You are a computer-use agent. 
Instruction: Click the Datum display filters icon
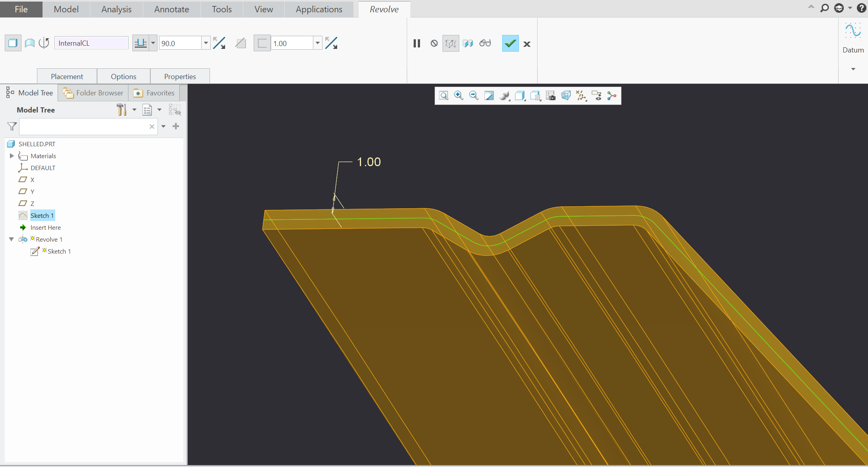pyautogui.click(x=581, y=96)
